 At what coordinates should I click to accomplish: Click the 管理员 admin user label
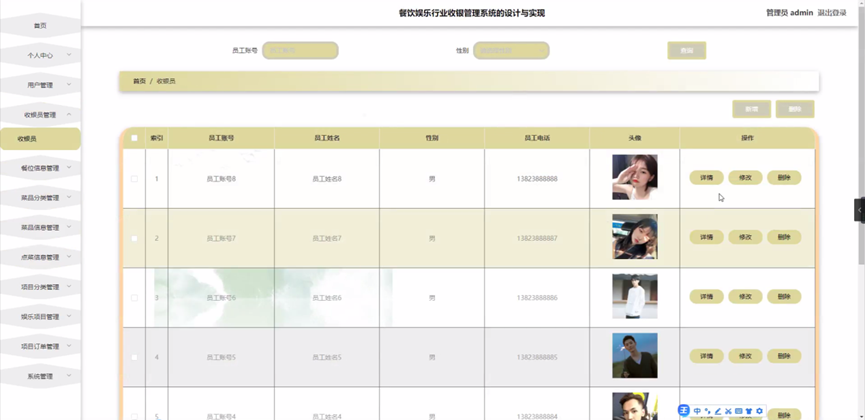789,13
